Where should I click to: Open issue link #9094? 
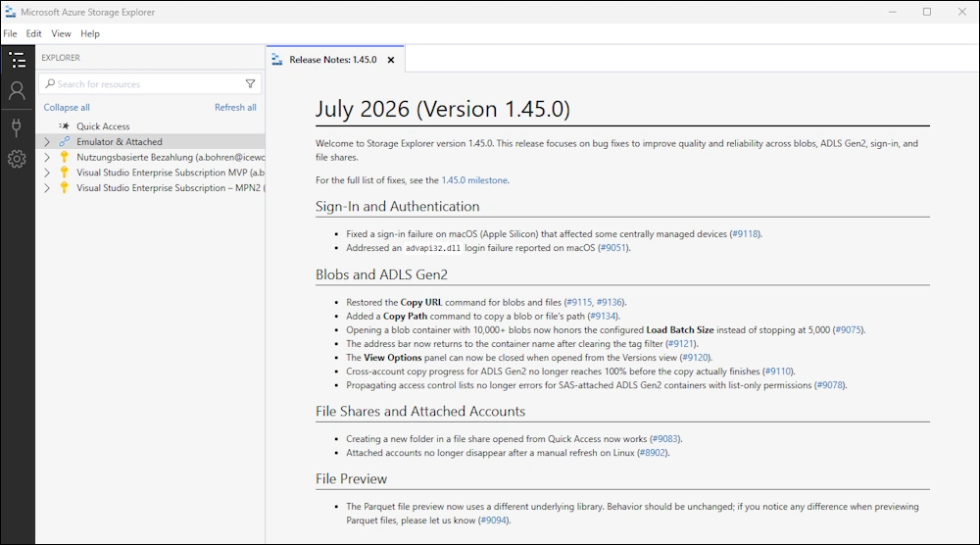point(494,520)
